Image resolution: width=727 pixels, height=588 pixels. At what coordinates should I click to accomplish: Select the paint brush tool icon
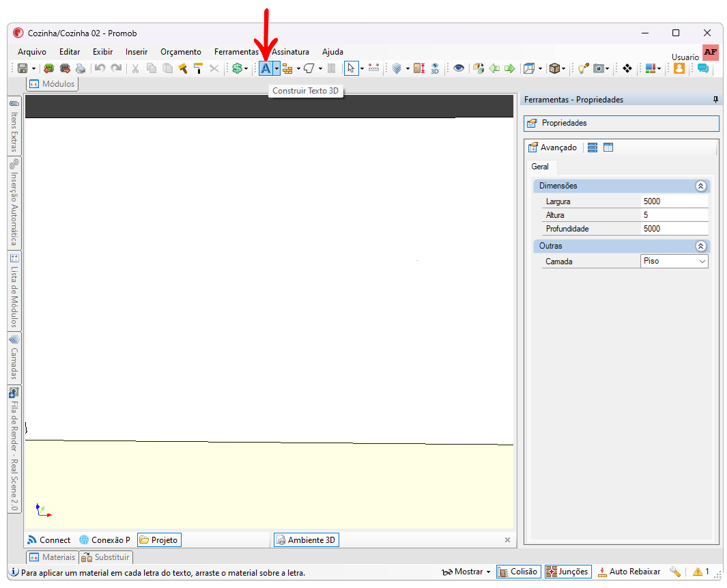tap(183, 68)
